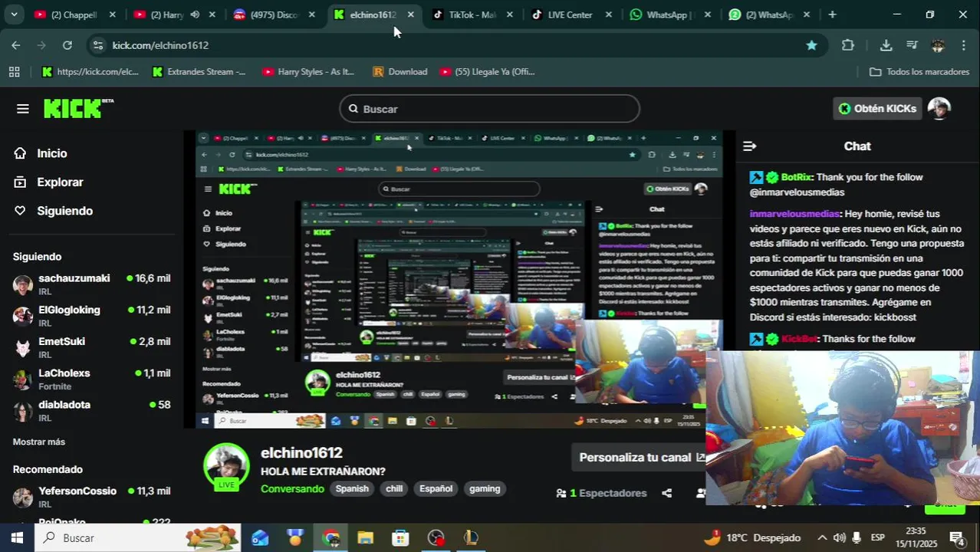Open Windows Start menu

(x=17, y=537)
